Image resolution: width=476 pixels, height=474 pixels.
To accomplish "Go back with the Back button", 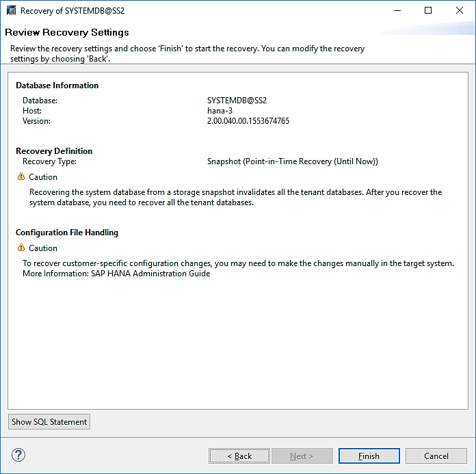I will tap(239, 456).
